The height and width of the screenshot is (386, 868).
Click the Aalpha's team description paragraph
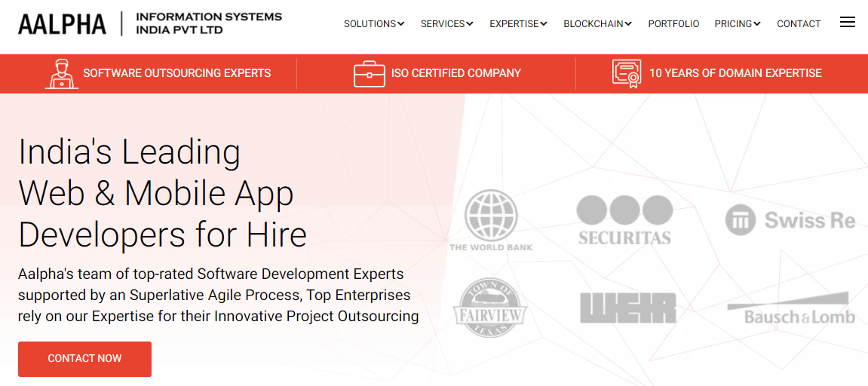coord(218,296)
